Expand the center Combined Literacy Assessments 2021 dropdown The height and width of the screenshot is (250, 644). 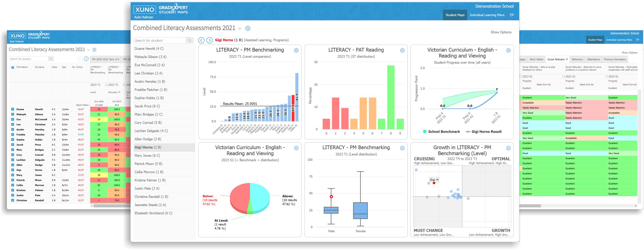coord(240,29)
